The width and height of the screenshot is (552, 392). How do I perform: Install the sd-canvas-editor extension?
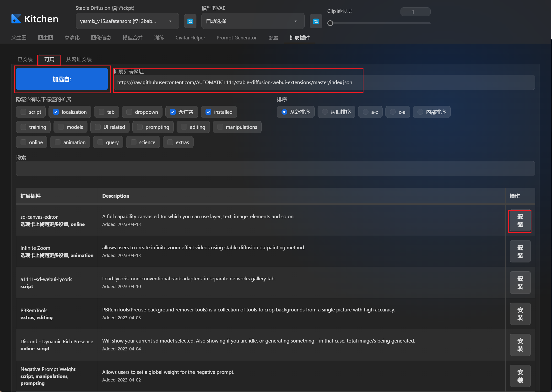point(520,220)
